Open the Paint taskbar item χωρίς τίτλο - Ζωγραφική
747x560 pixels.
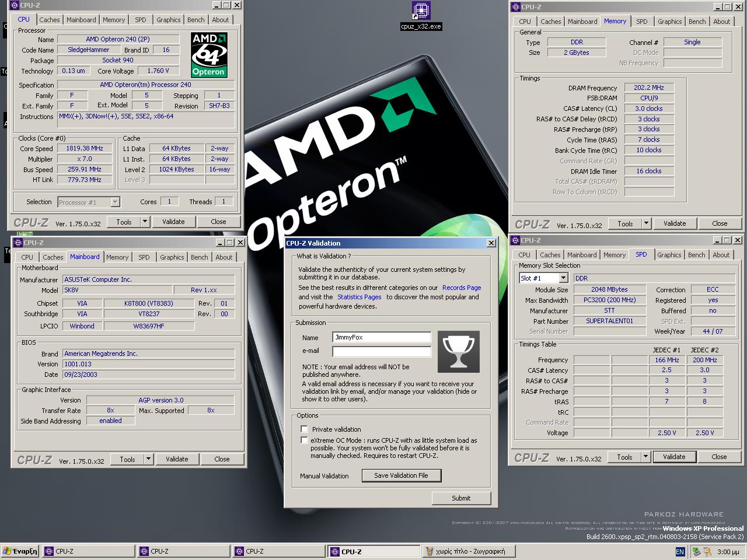coord(469,551)
